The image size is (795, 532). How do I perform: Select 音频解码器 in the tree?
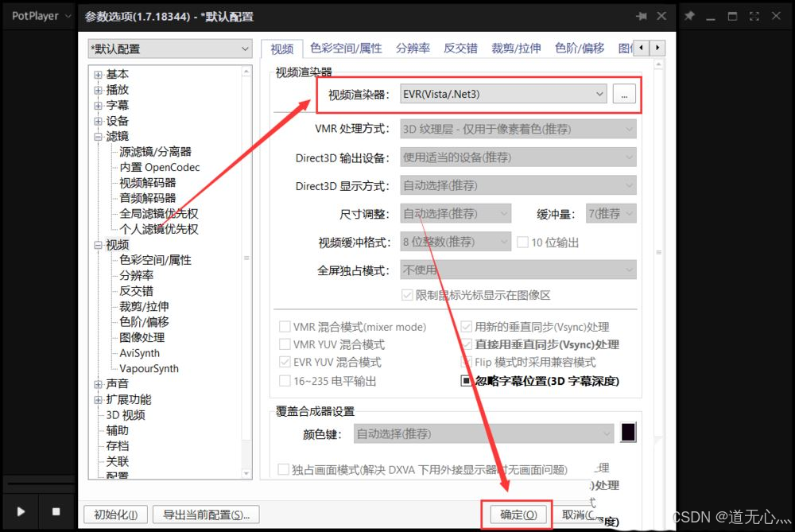pos(148,198)
